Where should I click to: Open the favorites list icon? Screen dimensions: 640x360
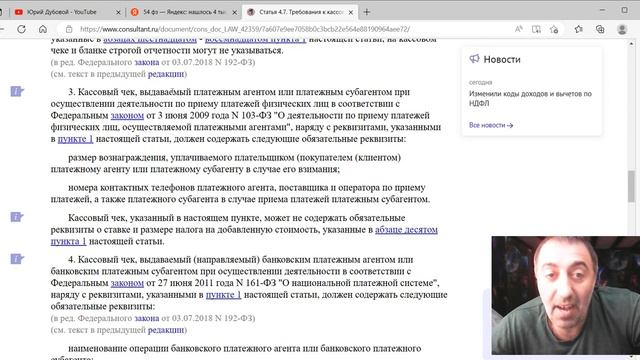coord(578,29)
